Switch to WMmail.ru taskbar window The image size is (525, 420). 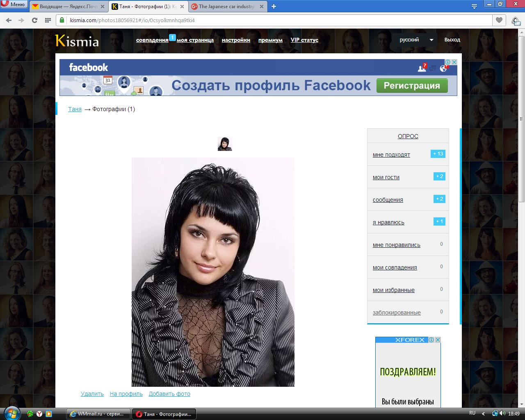[98, 414]
